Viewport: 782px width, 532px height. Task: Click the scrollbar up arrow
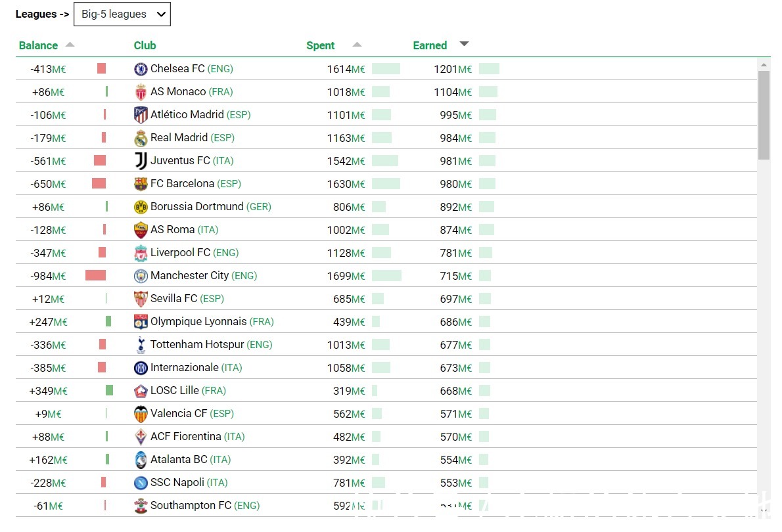click(764, 65)
